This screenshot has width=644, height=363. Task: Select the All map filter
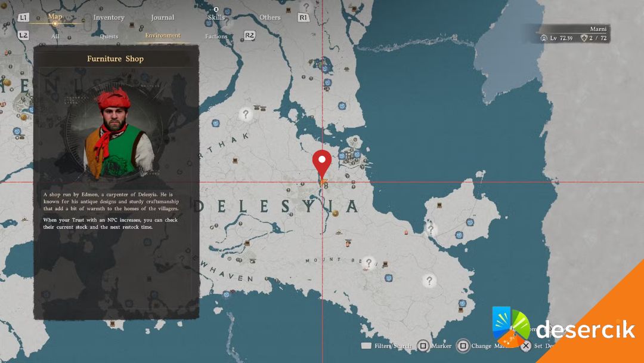tap(55, 36)
